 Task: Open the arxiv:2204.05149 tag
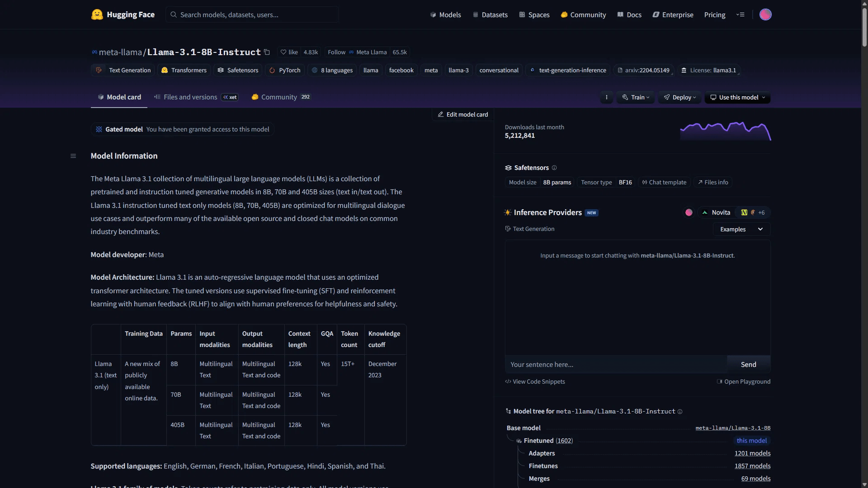644,70
